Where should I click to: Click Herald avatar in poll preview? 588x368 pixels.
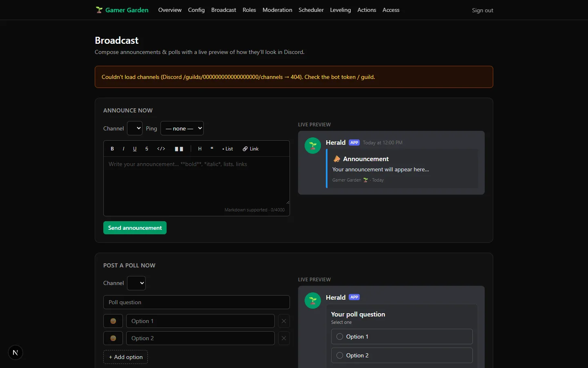[313, 301]
